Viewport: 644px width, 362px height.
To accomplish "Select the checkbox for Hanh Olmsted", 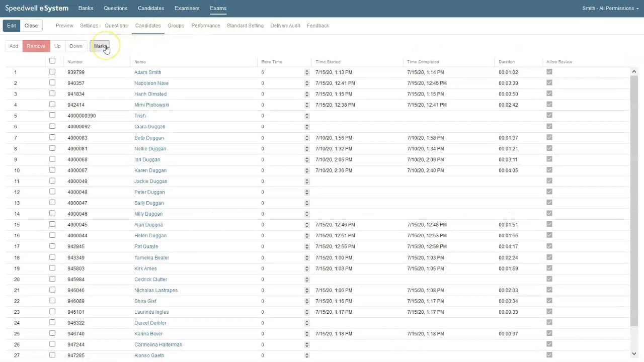I will pyautogui.click(x=52, y=94).
